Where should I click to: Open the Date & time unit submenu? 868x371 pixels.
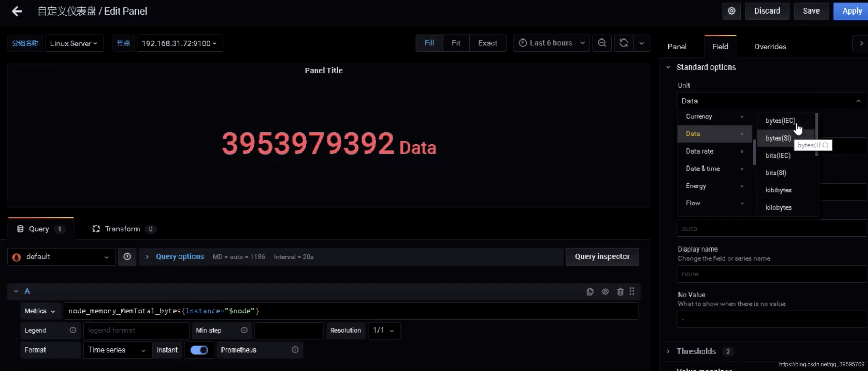[714, 169]
